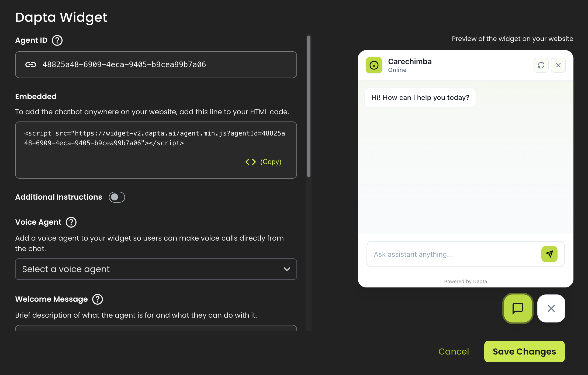Click the Carechimba smiley avatar
This screenshot has width=588, height=375.
(x=374, y=65)
